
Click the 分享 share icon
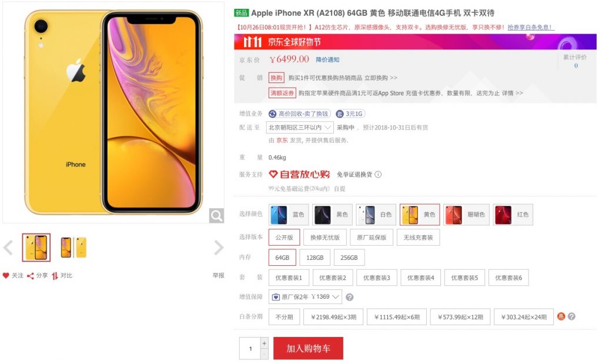point(31,275)
